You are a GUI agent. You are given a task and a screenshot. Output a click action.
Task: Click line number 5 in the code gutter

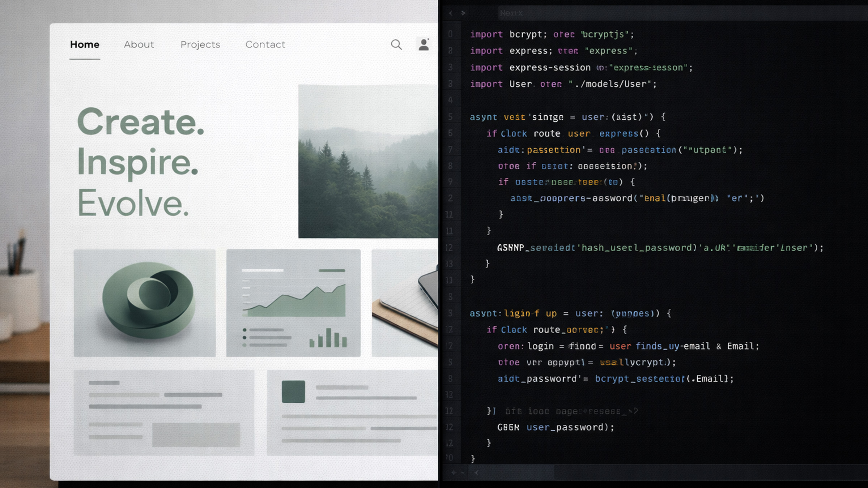coord(450,117)
